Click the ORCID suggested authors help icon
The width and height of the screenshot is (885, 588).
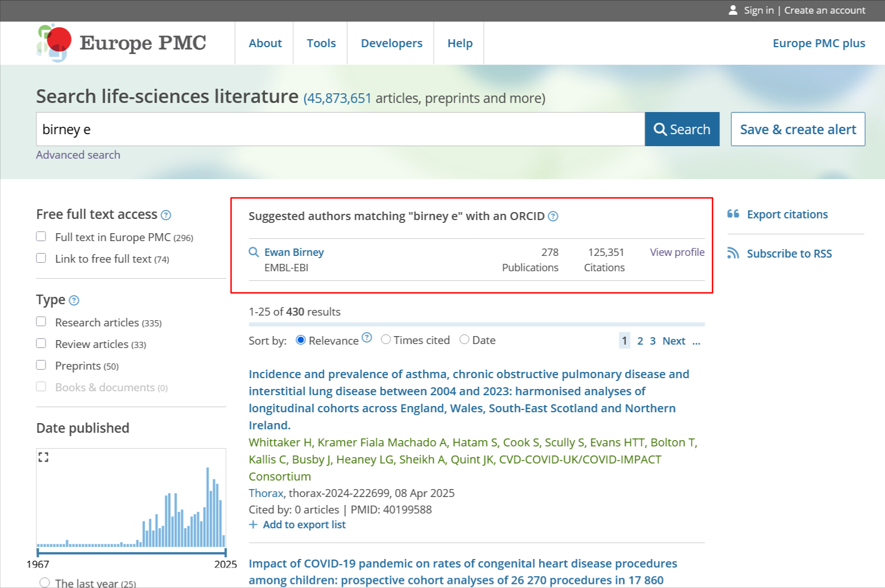click(x=553, y=216)
